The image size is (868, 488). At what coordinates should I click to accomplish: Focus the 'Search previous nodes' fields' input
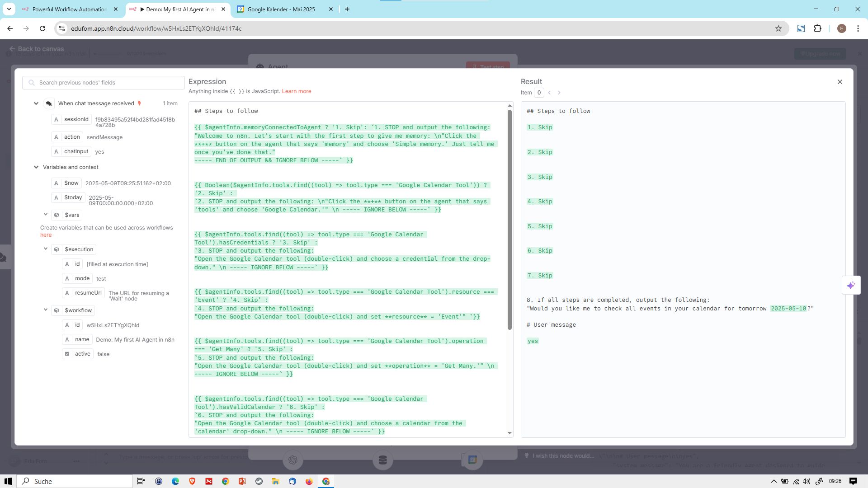(x=108, y=83)
